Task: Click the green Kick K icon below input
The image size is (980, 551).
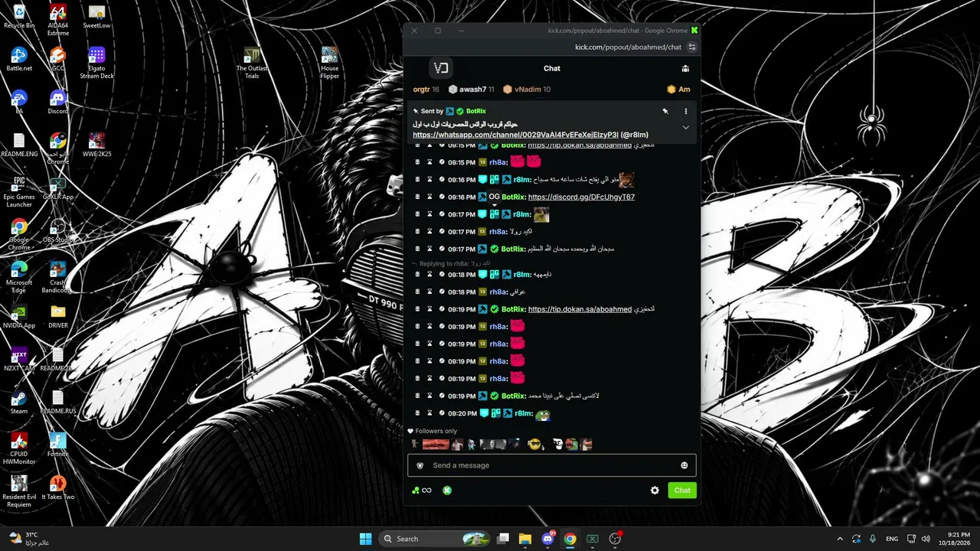Action: pyautogui.click(x=447, y=491)
